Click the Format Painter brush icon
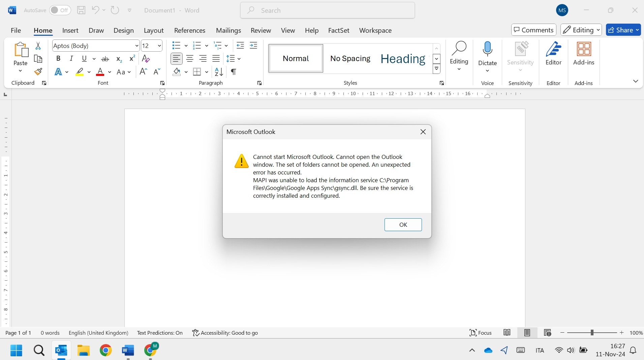Screen dimensions: 644x360 (x=38, y=72)
